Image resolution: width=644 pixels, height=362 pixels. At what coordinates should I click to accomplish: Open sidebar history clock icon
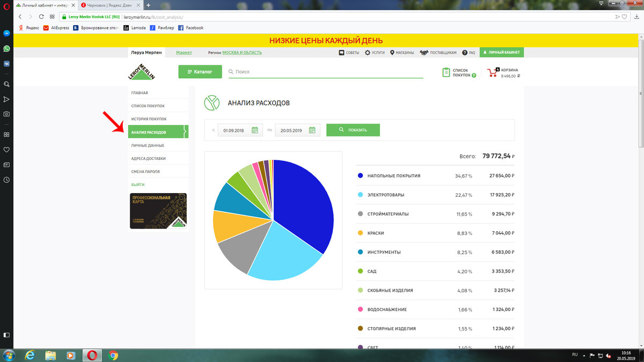pos(6,180)
